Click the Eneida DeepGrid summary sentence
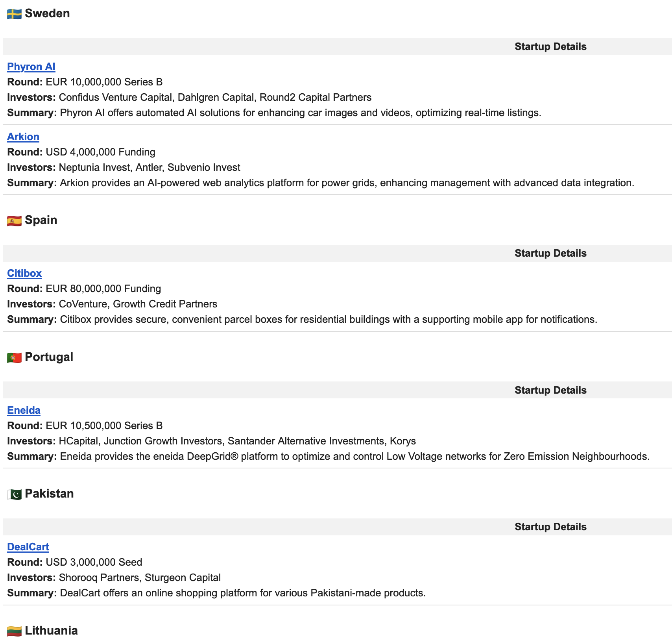 (x=354, y=456)
